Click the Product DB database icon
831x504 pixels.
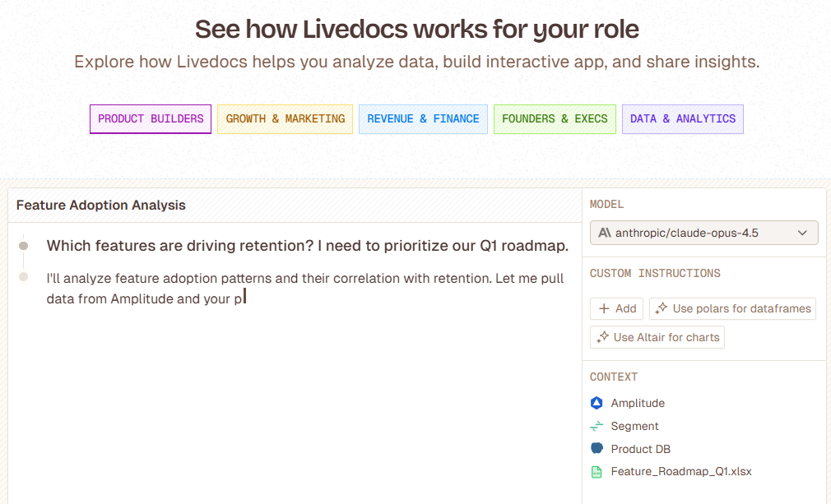tap(597, 449)
